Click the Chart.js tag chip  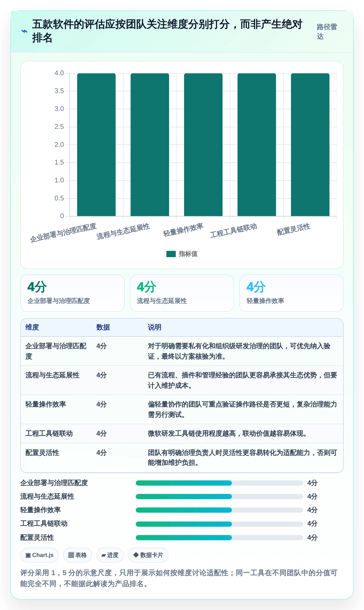(x=40, y=555)
